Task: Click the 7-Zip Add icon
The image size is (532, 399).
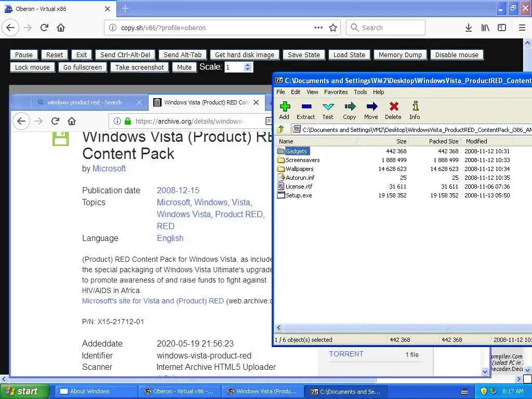Action: [285, 107]
